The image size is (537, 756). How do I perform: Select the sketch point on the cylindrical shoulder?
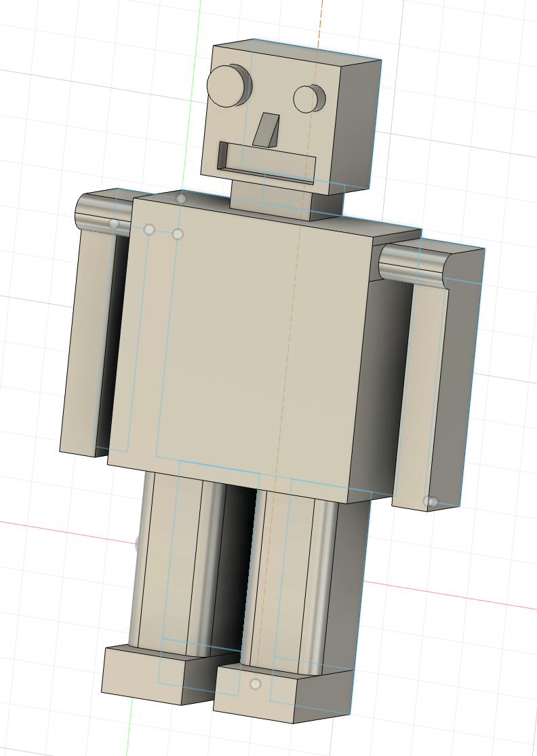pos(114,224)
